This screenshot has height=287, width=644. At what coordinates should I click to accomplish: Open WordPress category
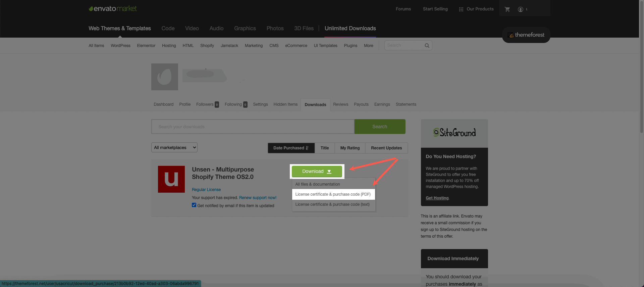120,46
